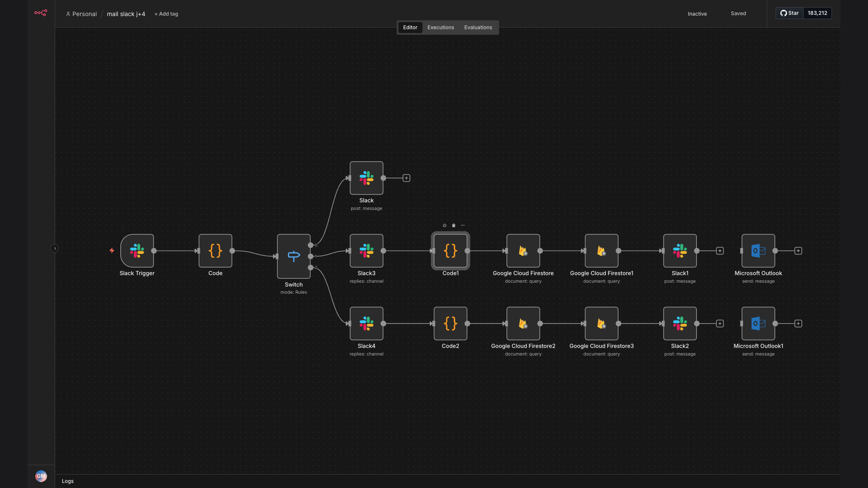
Task: Click the Microsoft Outlook input connector
Action: tap(741, 251)
